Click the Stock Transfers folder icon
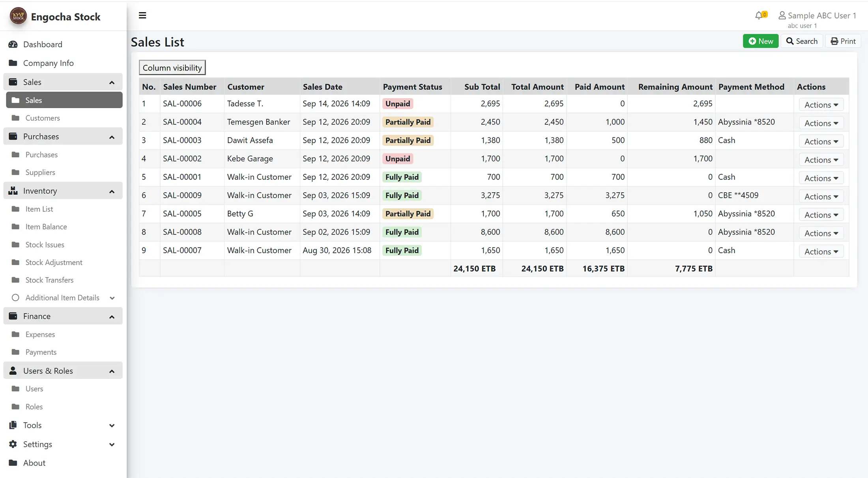This screenshot has height=478, width=868. pyautogui.click(x=16, y=280)
